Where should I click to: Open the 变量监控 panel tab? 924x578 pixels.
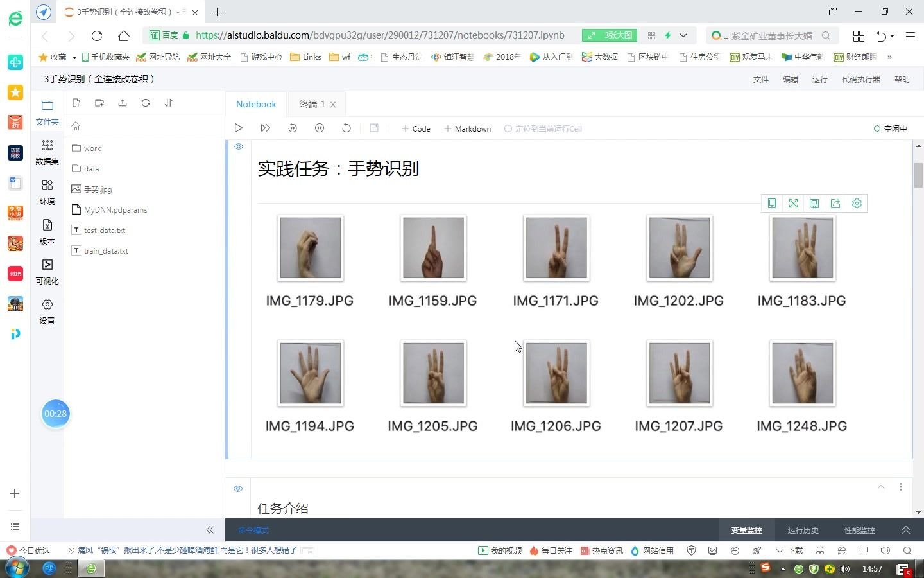click(747, 530)
